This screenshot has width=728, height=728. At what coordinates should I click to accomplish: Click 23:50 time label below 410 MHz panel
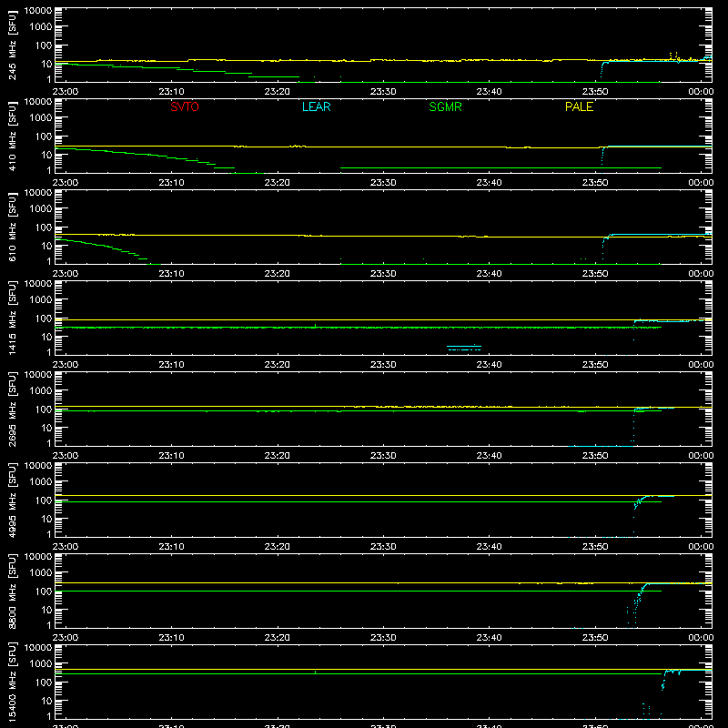point(595,183)
